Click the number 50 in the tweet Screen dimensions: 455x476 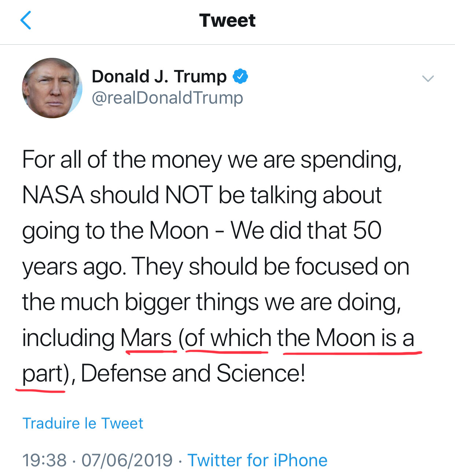point(367,230)
